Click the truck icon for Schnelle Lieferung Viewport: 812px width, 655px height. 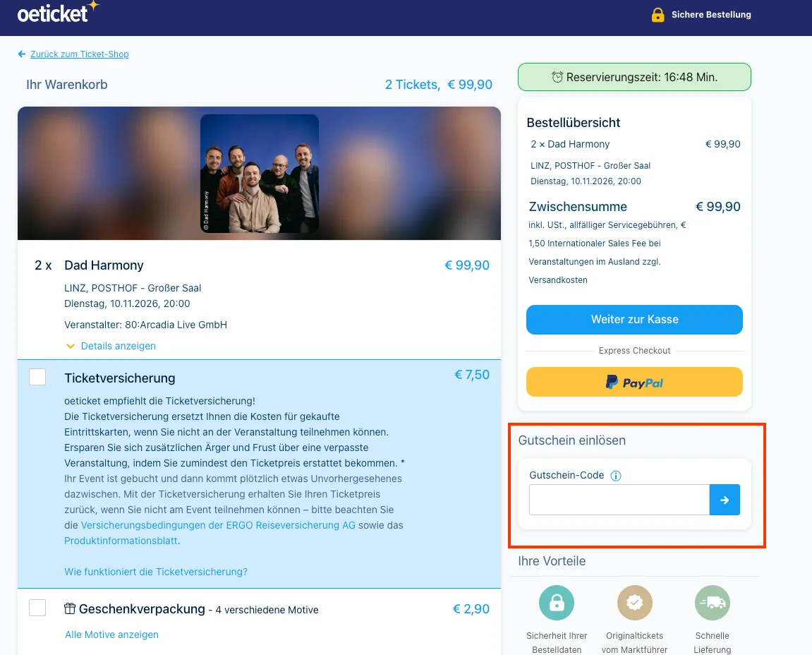[x=712, y=603]
